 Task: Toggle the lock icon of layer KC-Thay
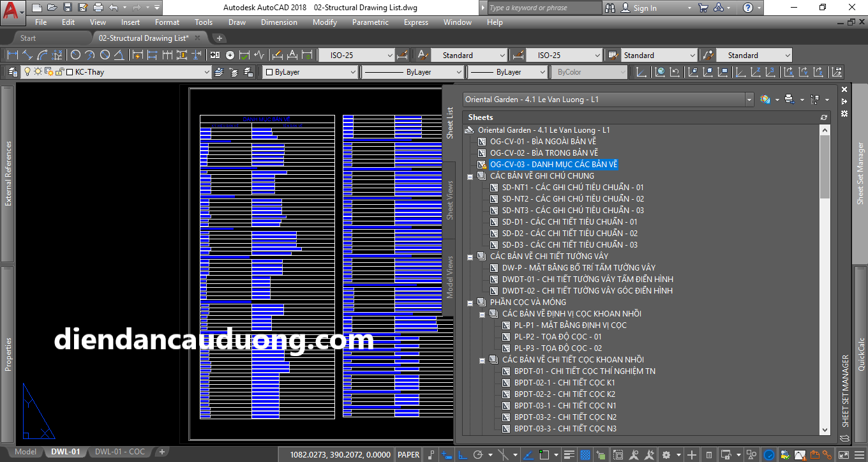coord(59,72)
